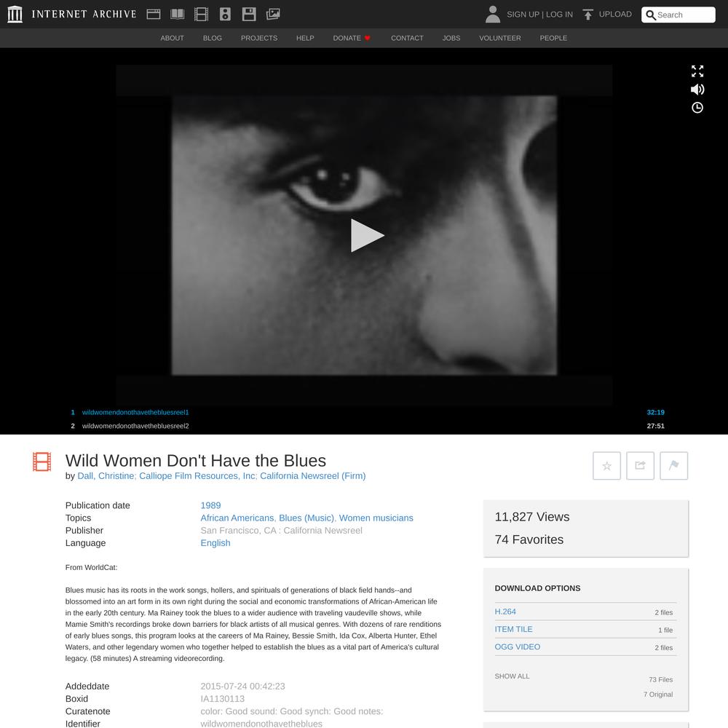
Task: Click the 1989 publication date link
Action: coord(210,506)
